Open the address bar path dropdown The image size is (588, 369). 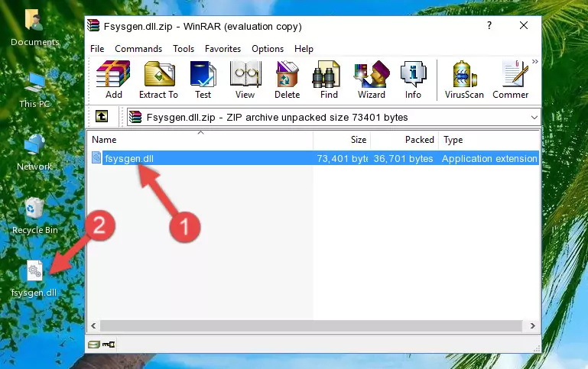coord(534,117)
